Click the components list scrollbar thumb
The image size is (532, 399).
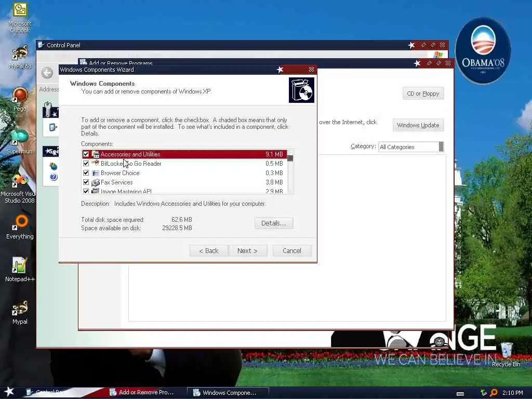pyautogui.click(x=290, y=158)
